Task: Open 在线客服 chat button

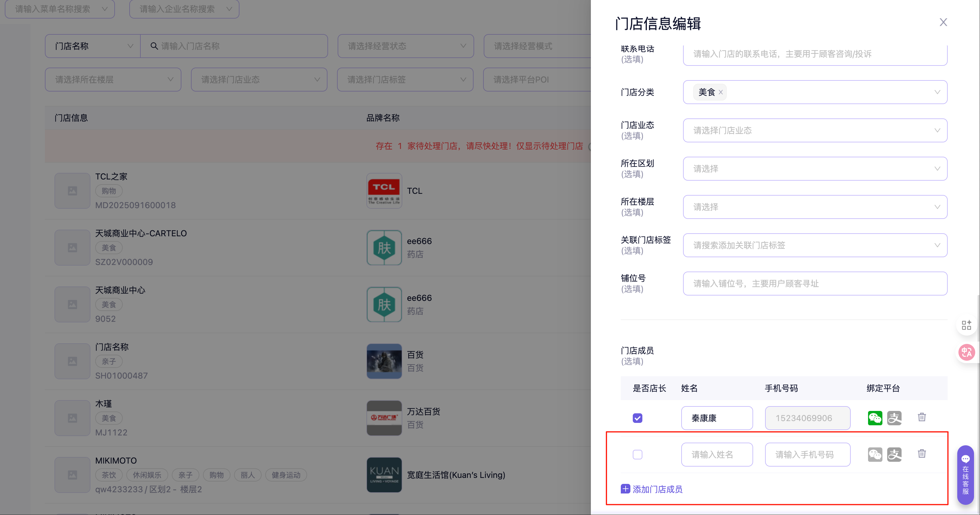Action: 965,475
